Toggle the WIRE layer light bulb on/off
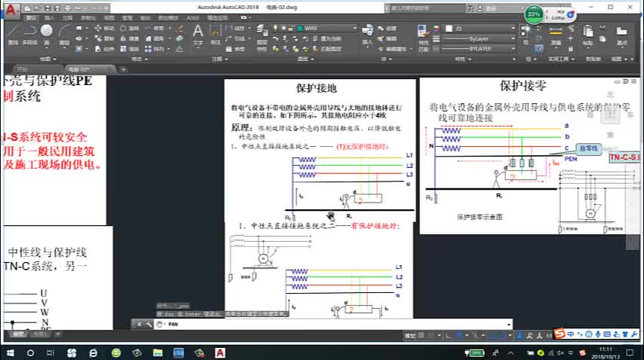The image size is (644, 360). tap(275, 28)
